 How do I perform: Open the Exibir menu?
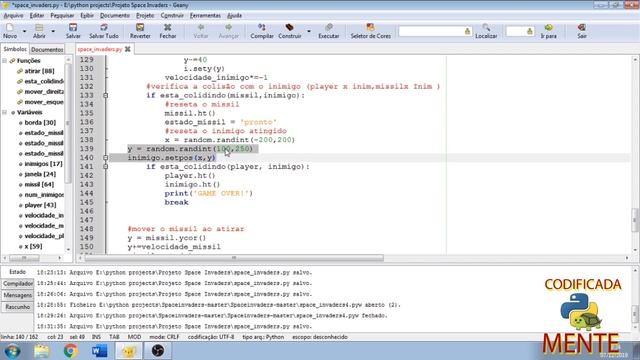pyautogui.click(x=87, y=16)
